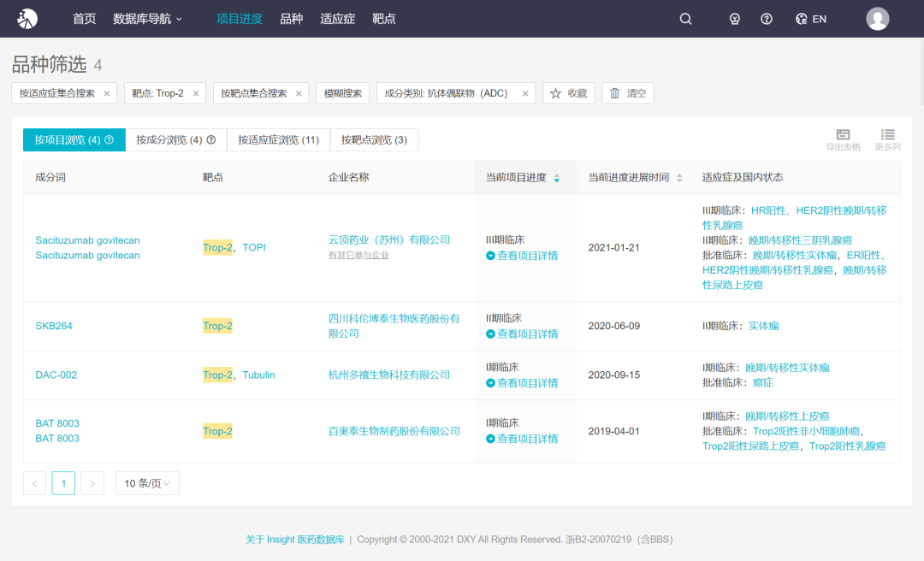Screen dimensions: 924x561
Task: Open the first Sacituzumab govitecan link
Action: click(x=88, y=240)
